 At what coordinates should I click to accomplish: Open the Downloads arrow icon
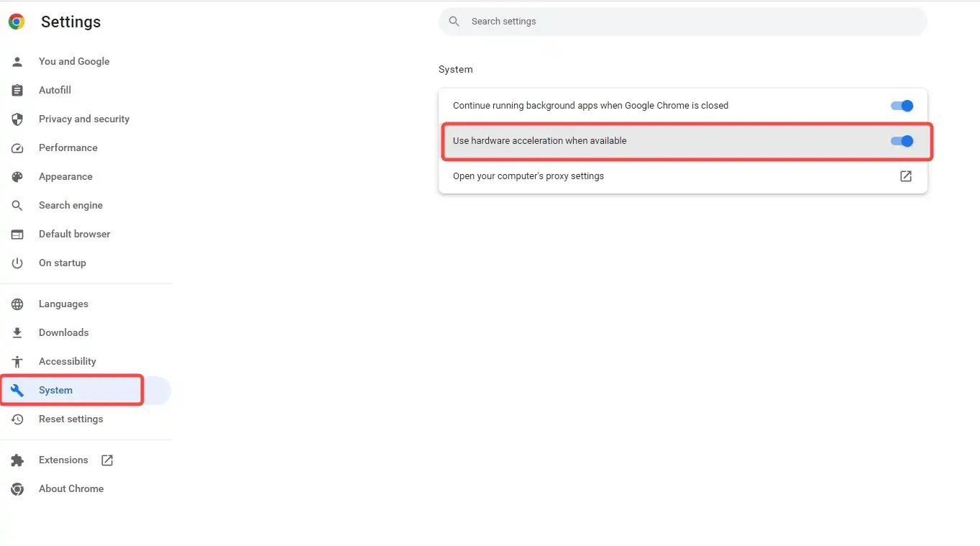(17, 332)
